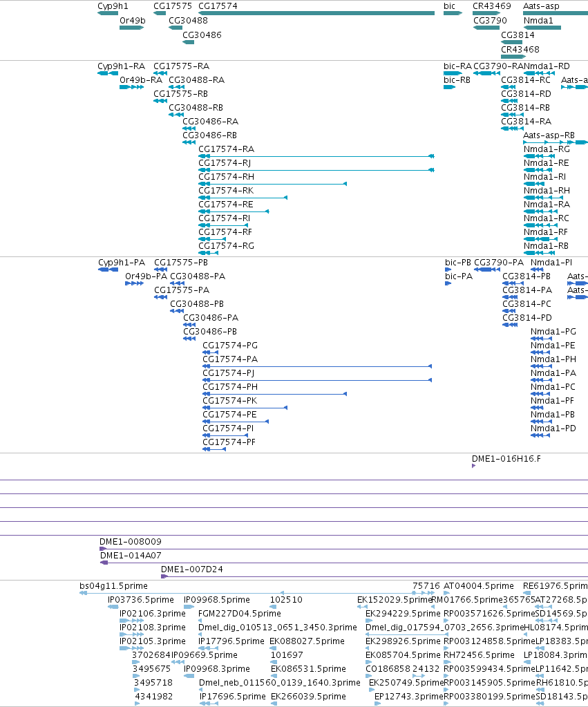This screenshot has height=707, width=588.
Task: Click the DME1-008O09 clone feature
Action: click(x=131, y=542)
